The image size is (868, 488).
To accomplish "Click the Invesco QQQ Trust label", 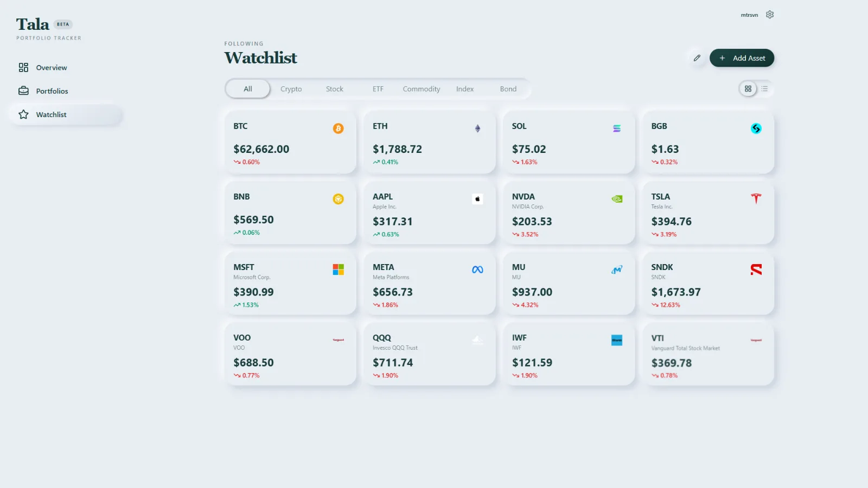I will [x=395, y=348].
